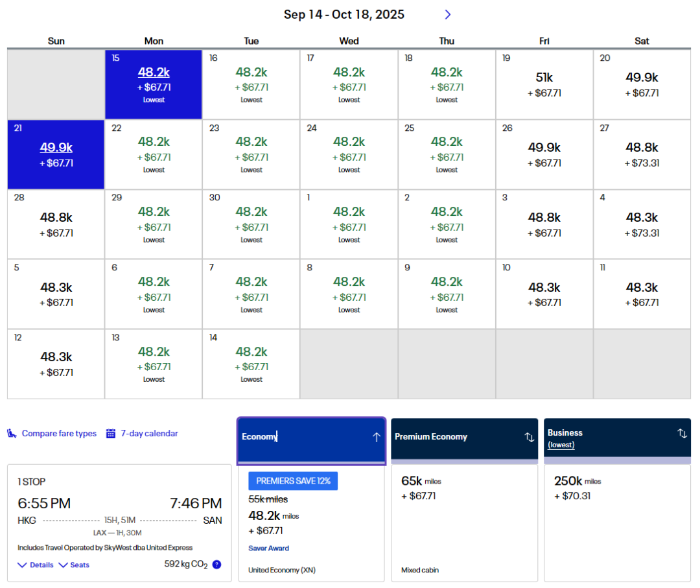
Task: Click the seat icon beside Compare fare types
Action: [12, 434]
